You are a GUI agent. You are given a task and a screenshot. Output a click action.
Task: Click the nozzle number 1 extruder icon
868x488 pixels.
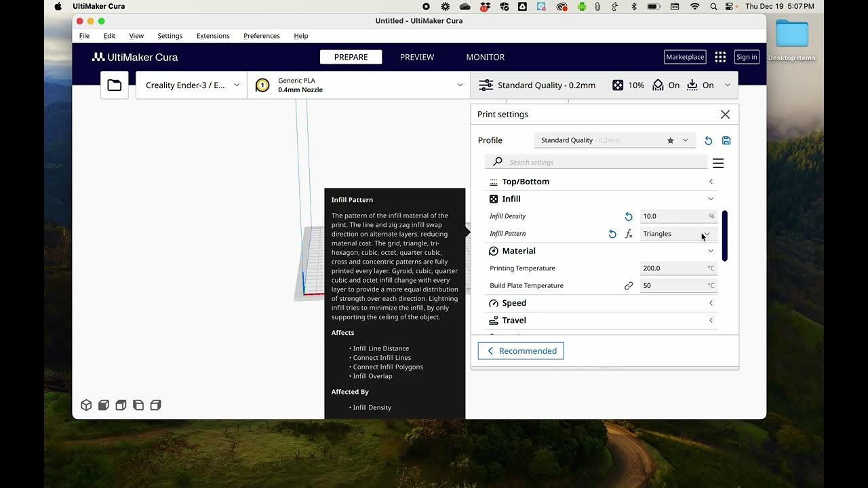(x=262, y=85)
